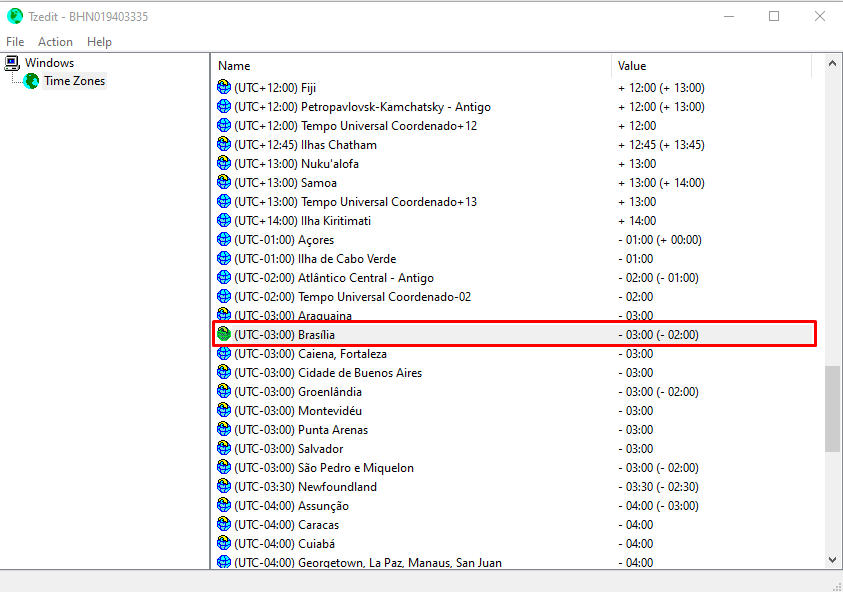Select the Time Zones tree node
The height and width of the screenshot is (592, 843).
74,81
